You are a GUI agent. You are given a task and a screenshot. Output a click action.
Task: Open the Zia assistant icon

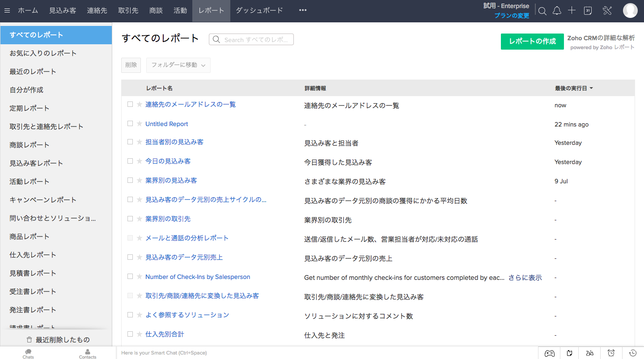(x=590, y=353)
